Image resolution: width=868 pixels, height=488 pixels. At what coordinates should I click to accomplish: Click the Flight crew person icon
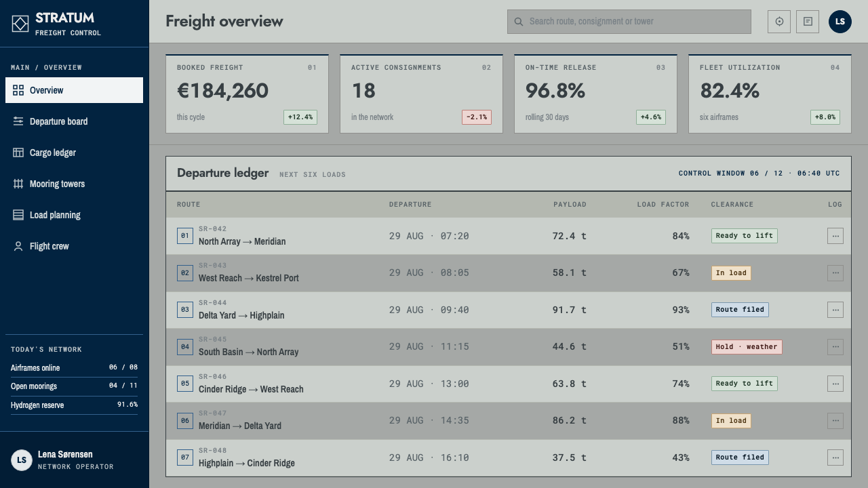click(18, 246)
